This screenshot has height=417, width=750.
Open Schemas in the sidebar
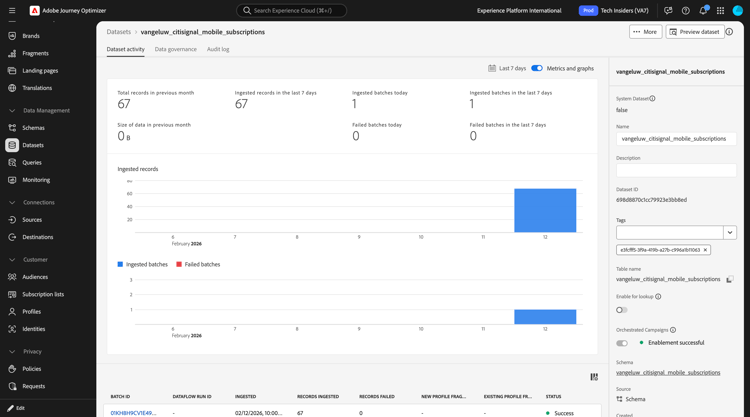coord(33,128)
